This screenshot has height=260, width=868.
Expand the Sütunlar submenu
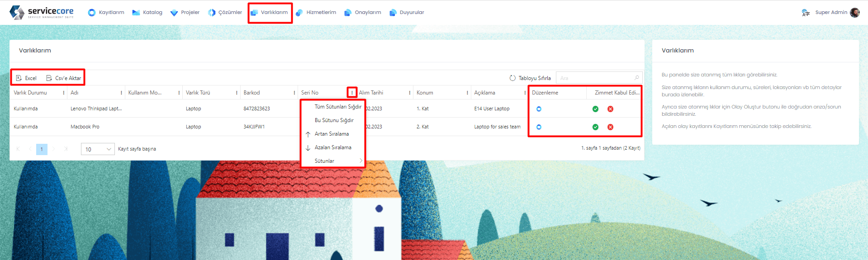tap(333, 161)
